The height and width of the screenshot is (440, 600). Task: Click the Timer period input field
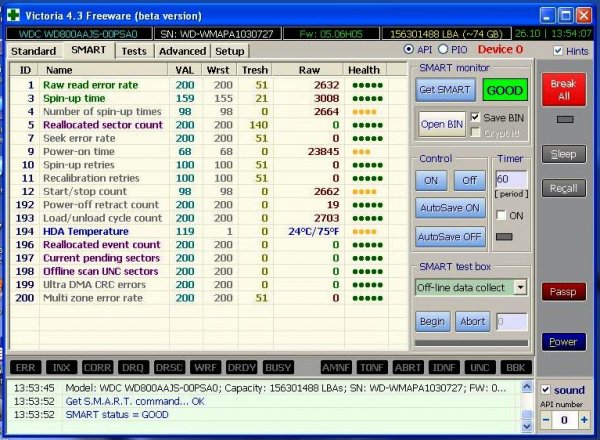tap(511, 179)
